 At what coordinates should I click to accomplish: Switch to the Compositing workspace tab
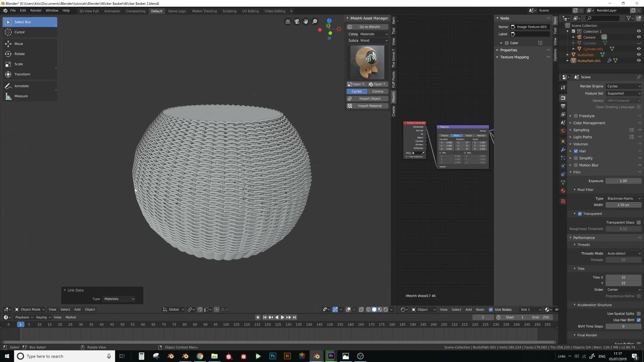pyautogui.click(x=136, y=11)
